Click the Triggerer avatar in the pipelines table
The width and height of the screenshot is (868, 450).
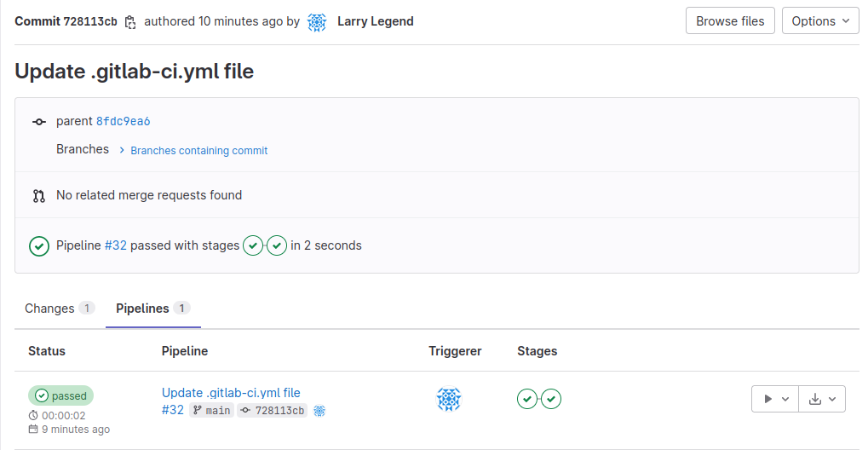point(449,399)
